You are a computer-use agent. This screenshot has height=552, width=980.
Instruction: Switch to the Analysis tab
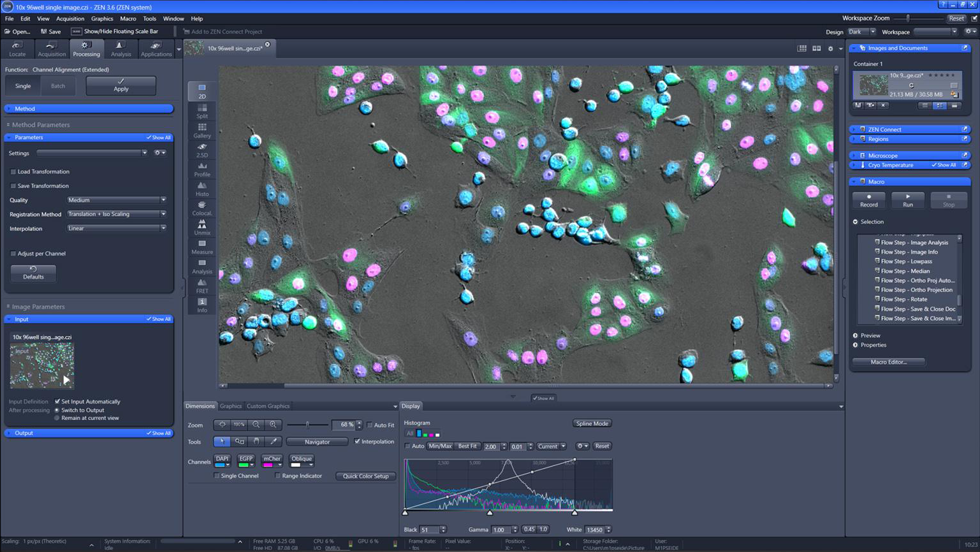[x=121, y=49]
